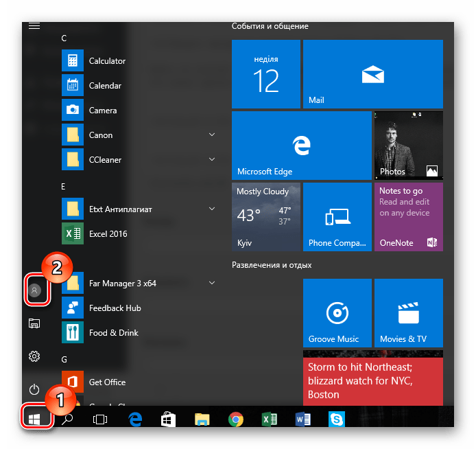Image resolution: width=476 pixels, height=449 pixels.
Task: Open the Store icon on the taskbar
Action: [168, 419]
